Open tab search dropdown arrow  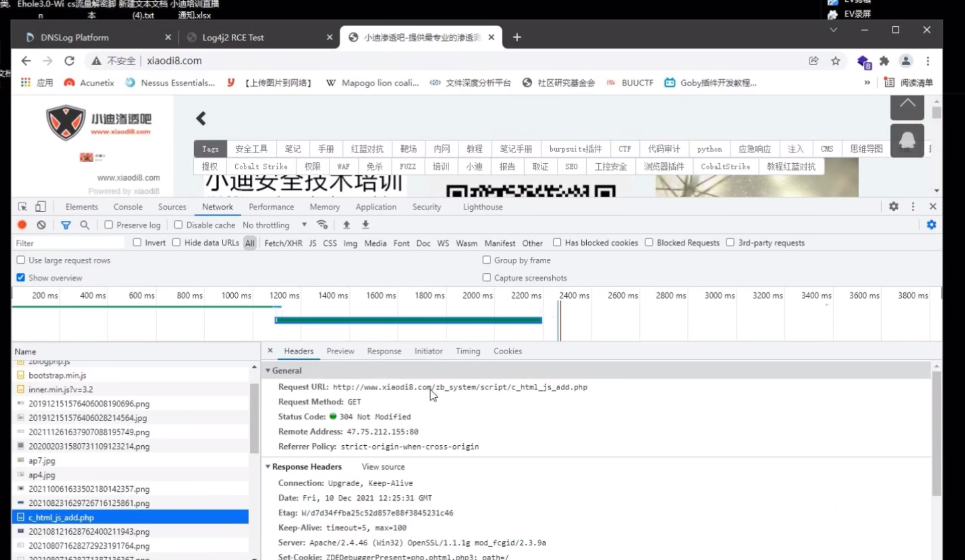tap(834, 30)
